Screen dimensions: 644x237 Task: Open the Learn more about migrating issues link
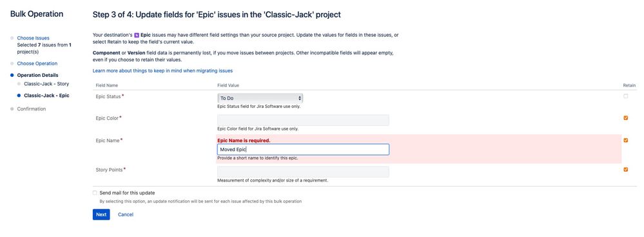point(162,71)
